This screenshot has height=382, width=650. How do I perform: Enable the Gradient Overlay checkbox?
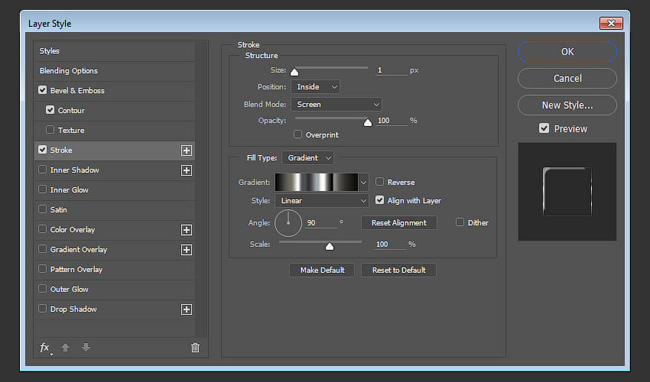pos(42,249)
